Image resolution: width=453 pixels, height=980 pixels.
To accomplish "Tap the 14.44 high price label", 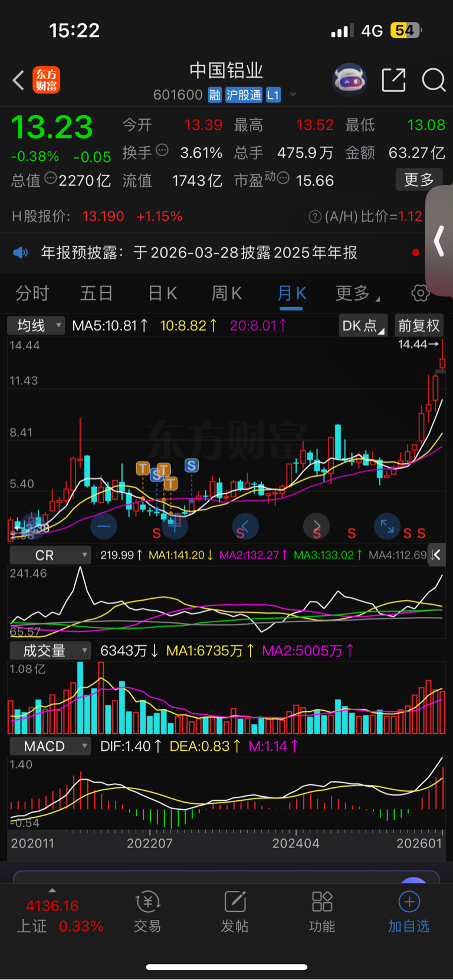I will 418,344.
